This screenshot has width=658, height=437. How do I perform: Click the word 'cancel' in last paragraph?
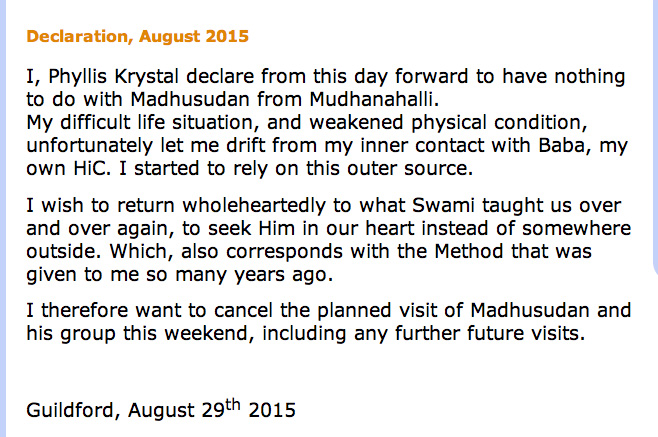click(243, 311)
